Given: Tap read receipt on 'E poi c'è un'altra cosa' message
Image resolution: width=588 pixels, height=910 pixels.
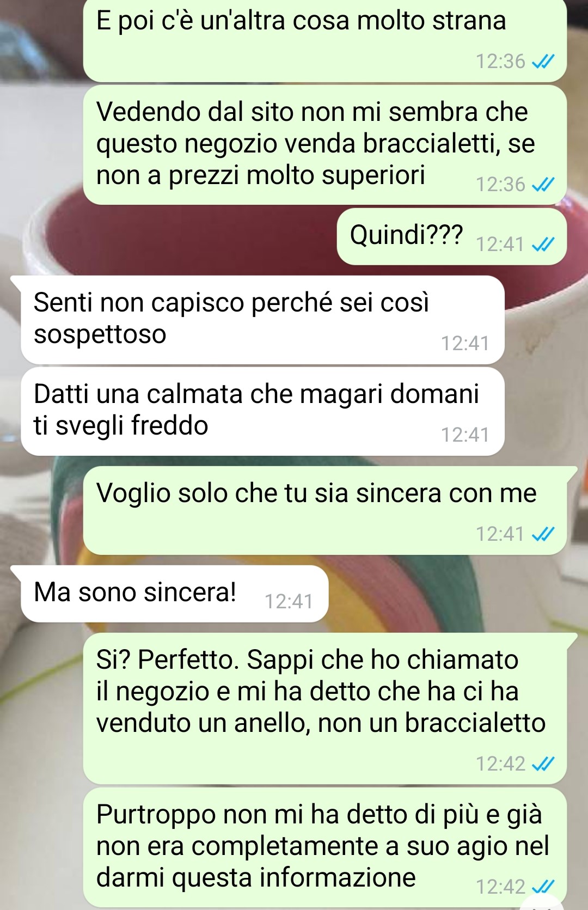Looking at the screenshot, I should pyautogui.click(x=543, y=62).
